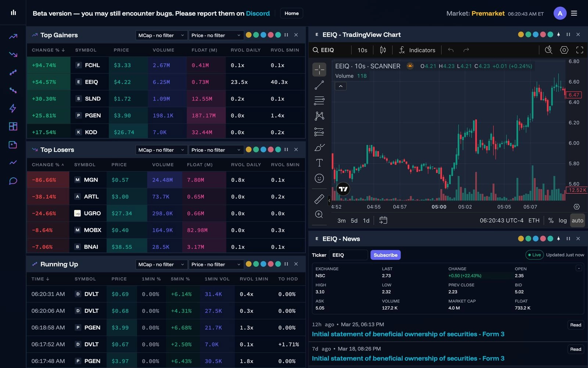Select the text annotation tool
Viewport: 588px width, 368px height.
pos(319,163)
